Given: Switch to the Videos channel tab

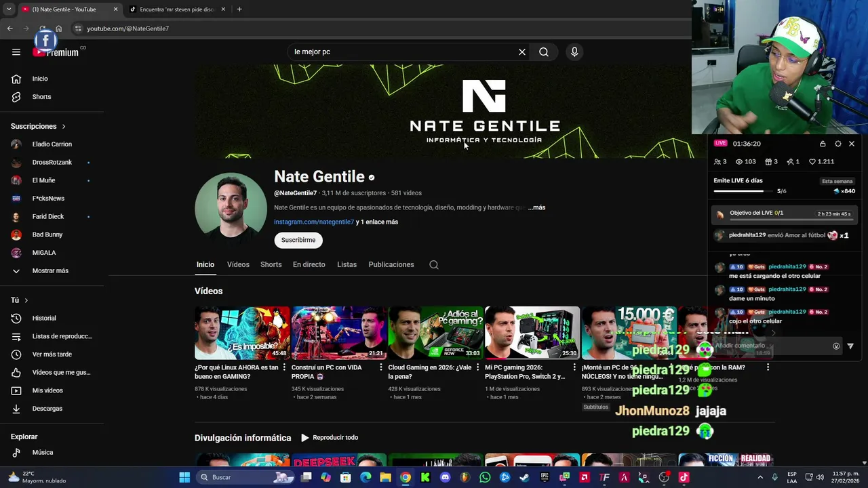Looking at the screenshot, I should pyautogui.click(x=238, y=265).
